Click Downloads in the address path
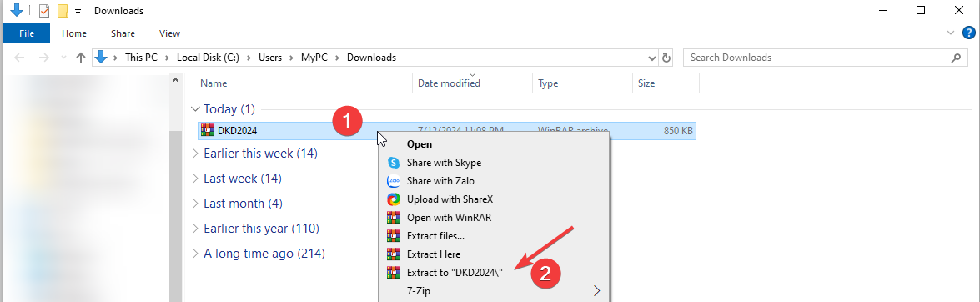This screenshot has height=302, width=980. 371,58
